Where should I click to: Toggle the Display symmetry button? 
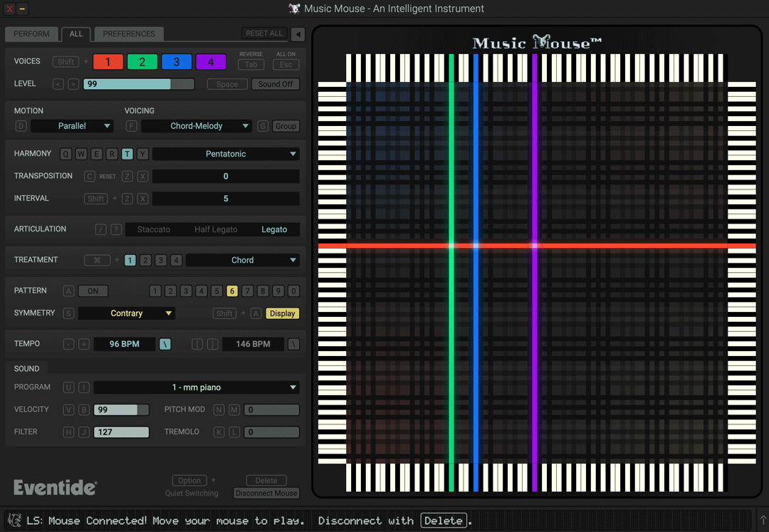282,313
